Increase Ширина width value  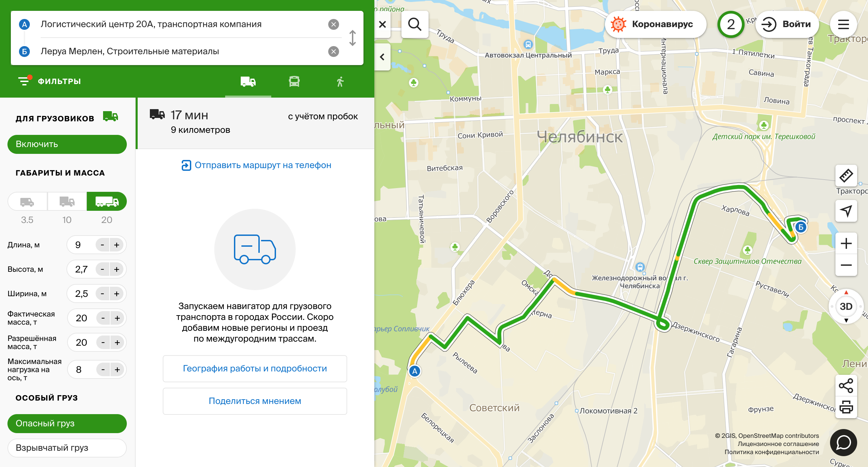click(x=117, y=294)
